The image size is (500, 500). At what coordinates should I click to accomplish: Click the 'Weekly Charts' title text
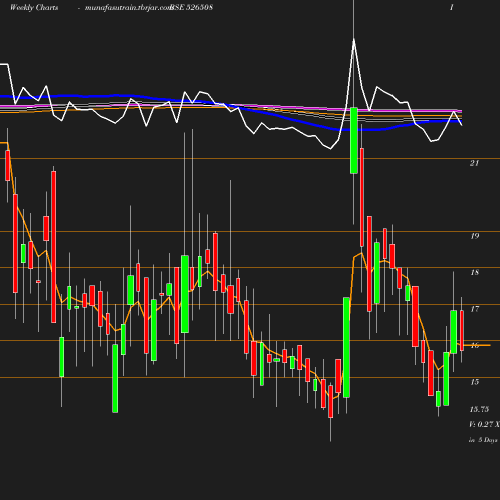click(x=34, y=7)
